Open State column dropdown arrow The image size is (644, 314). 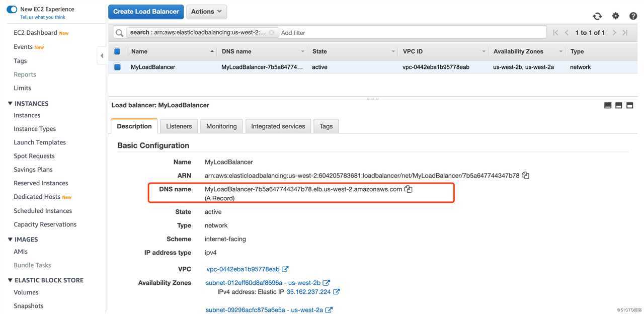click(x=393, y=51)
